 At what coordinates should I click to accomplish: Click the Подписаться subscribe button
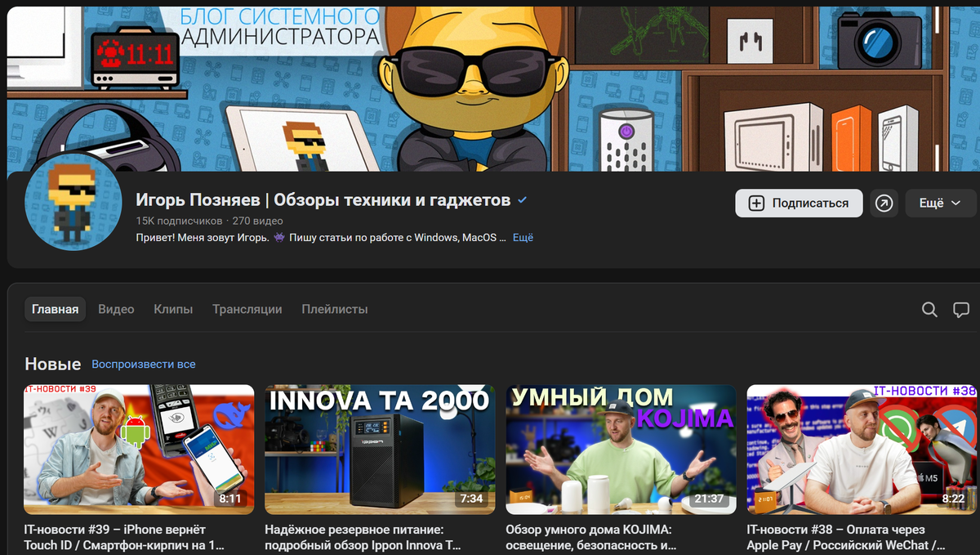click(799, 204)
